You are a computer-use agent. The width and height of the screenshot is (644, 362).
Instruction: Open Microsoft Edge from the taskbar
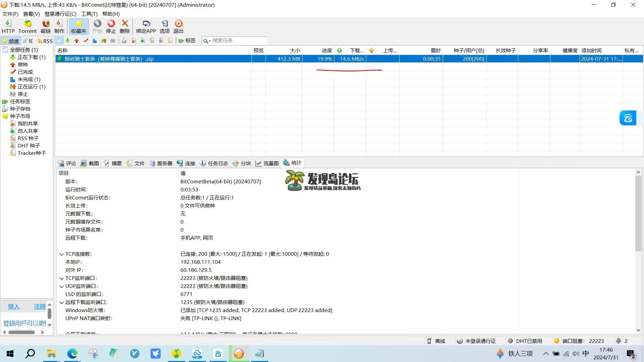pyautogui.click(x=72, y=354)
